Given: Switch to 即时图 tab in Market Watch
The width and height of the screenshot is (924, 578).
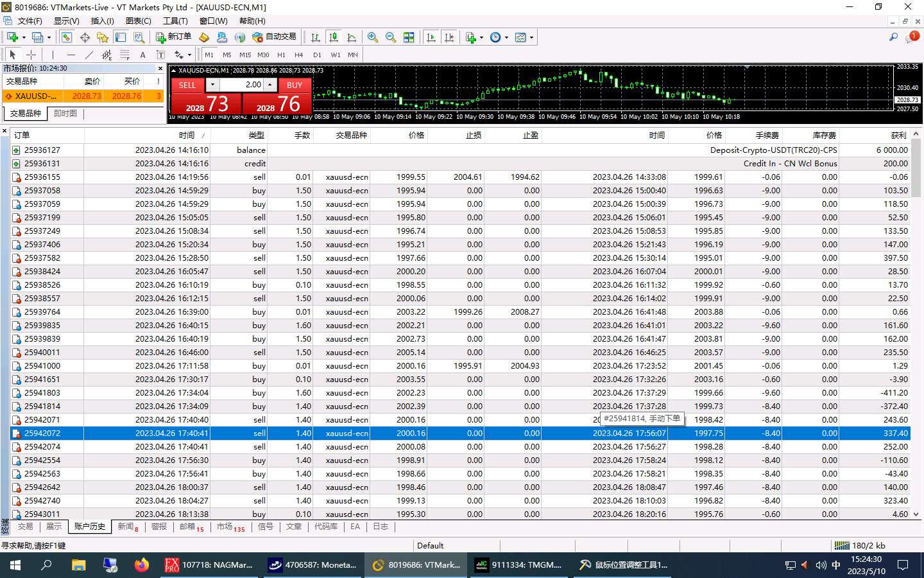Looking at the screenshot, I should tap(65, 114).
